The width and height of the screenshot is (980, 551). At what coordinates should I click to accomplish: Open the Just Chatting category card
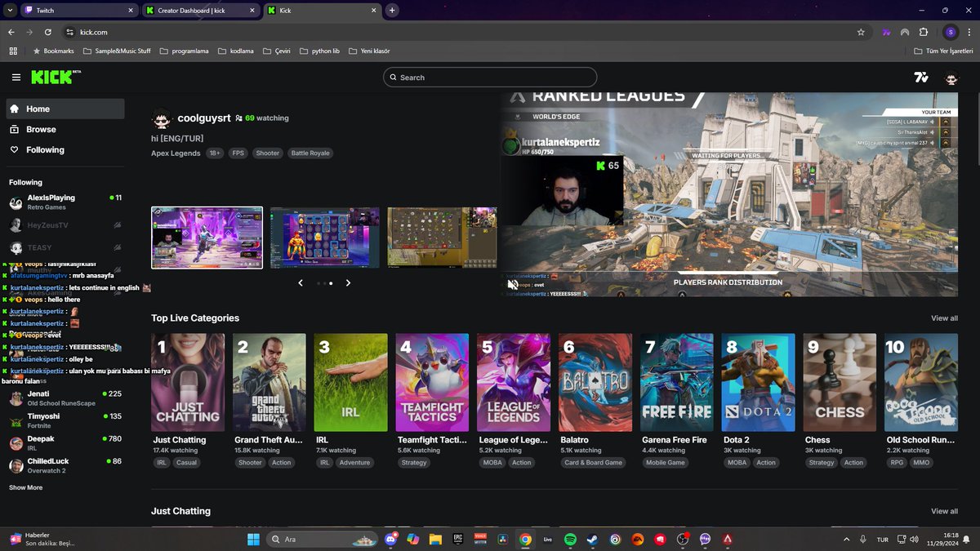click(x=188, y=382)
